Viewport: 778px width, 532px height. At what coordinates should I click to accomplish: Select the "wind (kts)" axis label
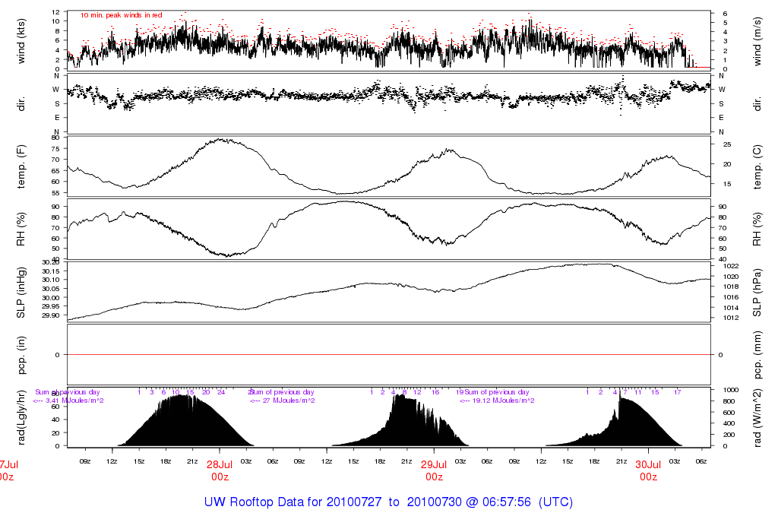[21, 41]
